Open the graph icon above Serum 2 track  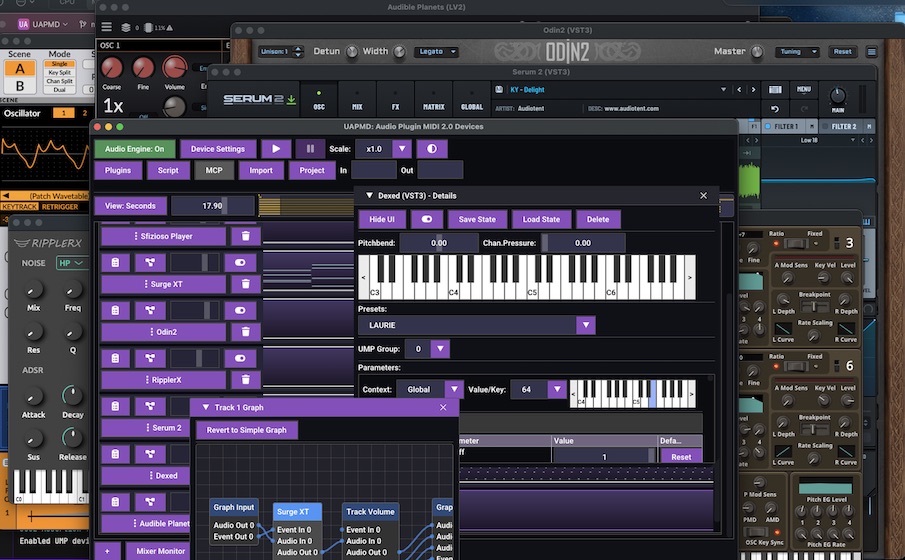(x=150, y=406)
